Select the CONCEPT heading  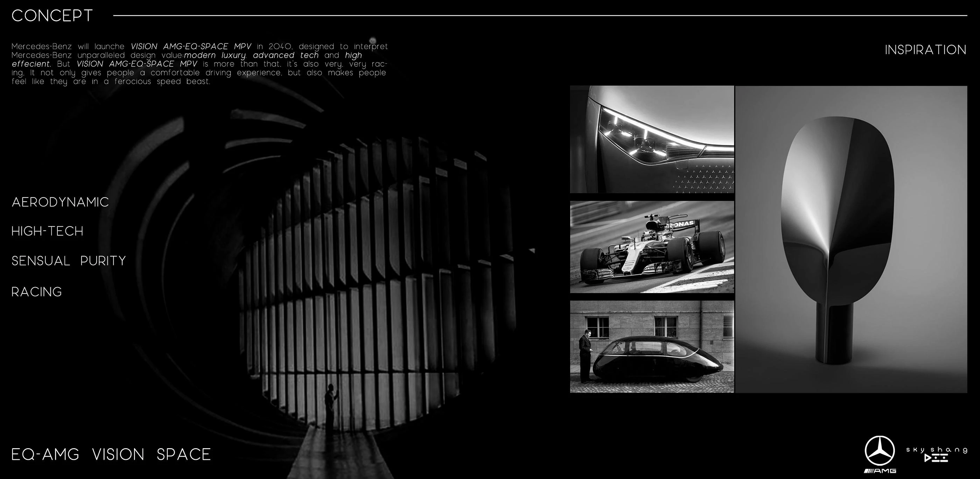[52, 16]
